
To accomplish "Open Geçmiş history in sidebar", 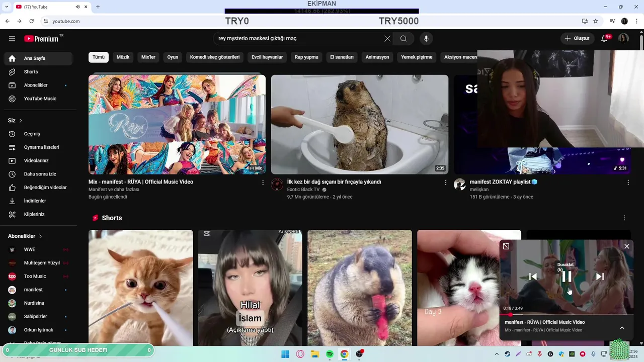I will click(x=38, y=134).
